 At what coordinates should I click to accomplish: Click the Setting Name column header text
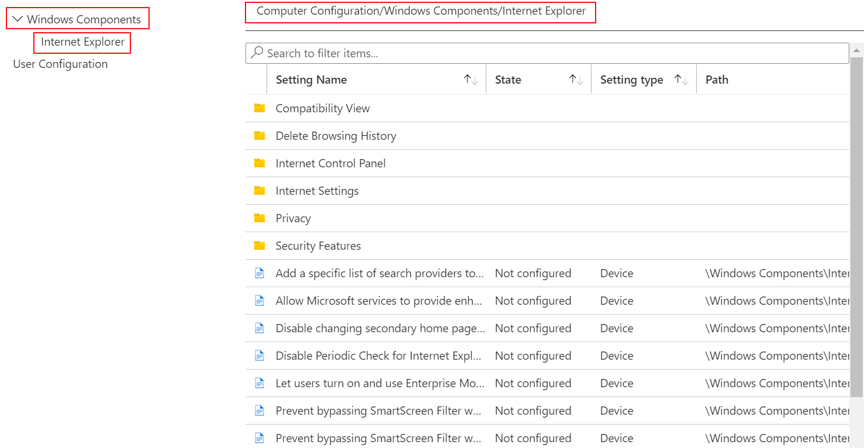pos(311,80)
